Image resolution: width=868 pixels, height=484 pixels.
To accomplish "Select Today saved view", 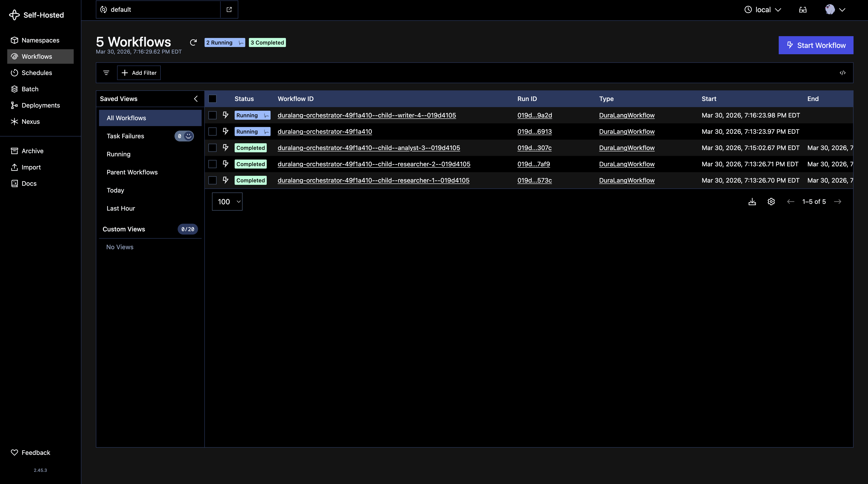I will (x=150, y=190).
